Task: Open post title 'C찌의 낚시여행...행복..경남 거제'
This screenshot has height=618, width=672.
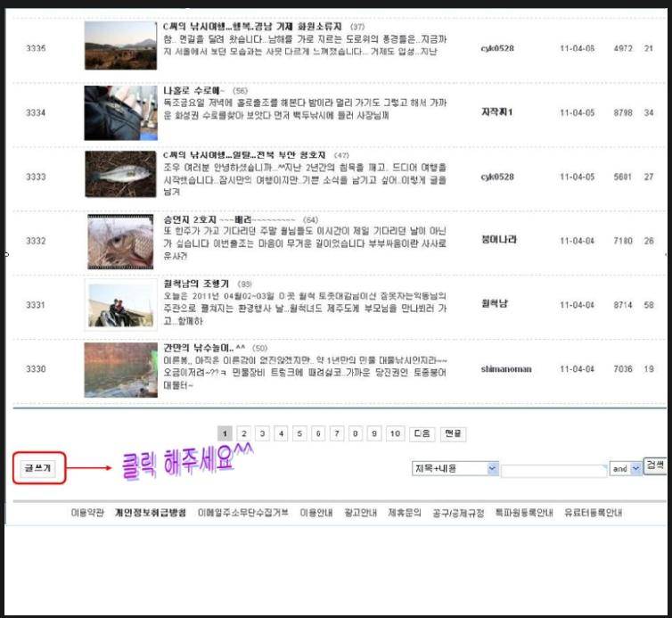Action: 252,27
